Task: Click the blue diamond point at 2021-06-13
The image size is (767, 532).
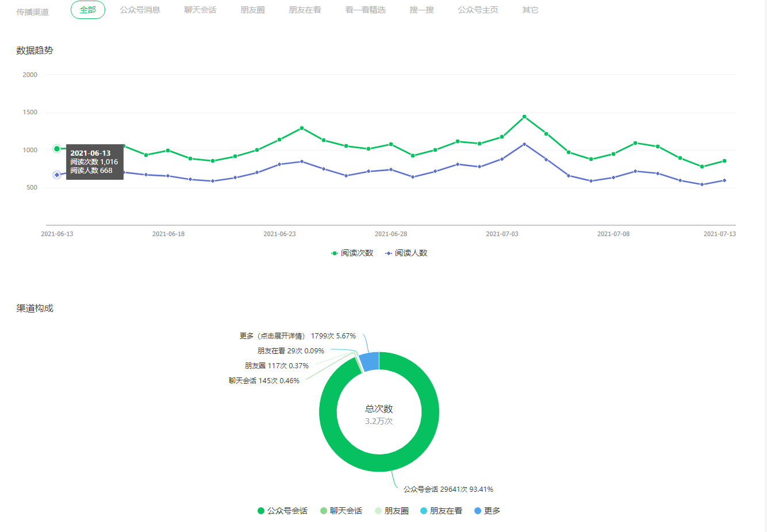Action: [x=57, y=175]
